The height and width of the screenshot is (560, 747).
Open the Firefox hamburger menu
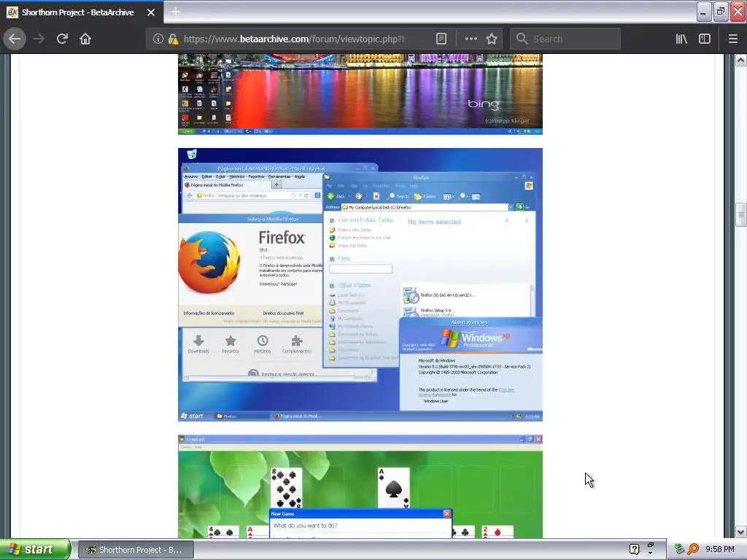pos(733,39)
